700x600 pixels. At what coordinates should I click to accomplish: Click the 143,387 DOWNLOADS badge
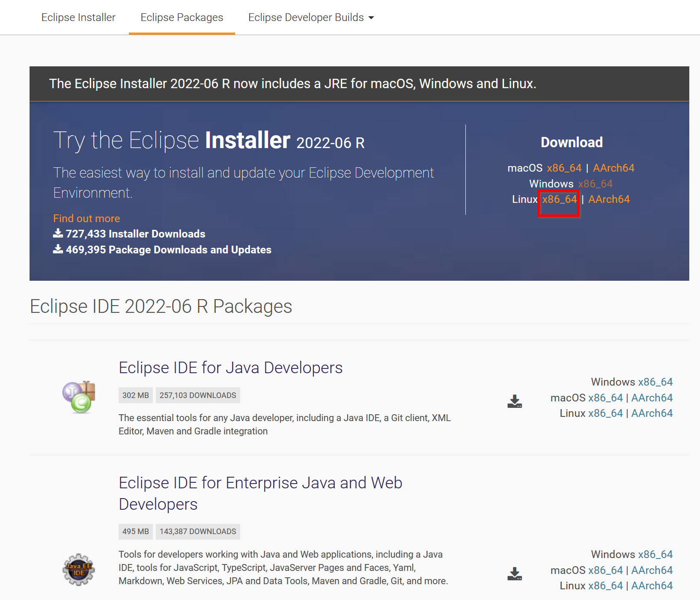click(x=198, y=532)
